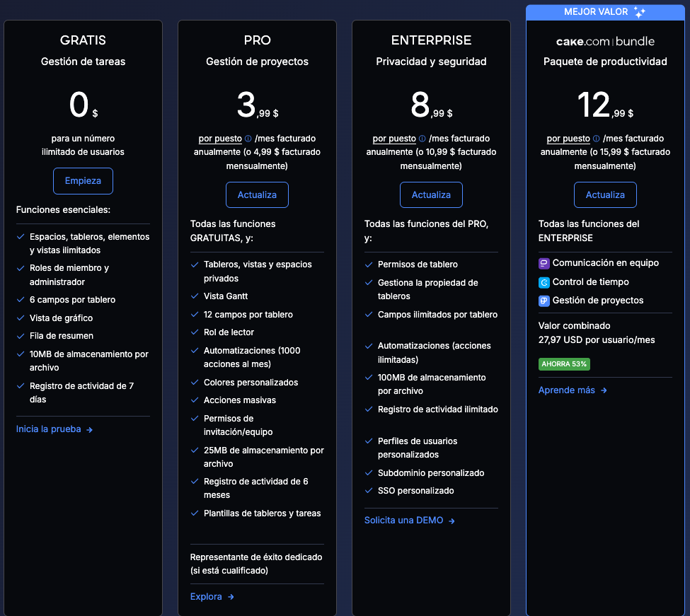Click info icon beside PRO por puesto
The image size is (690, 616).
pos(248,139)
